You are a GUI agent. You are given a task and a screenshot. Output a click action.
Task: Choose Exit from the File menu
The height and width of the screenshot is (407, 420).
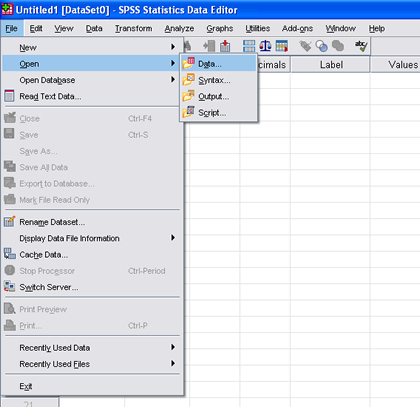point(92,386)
